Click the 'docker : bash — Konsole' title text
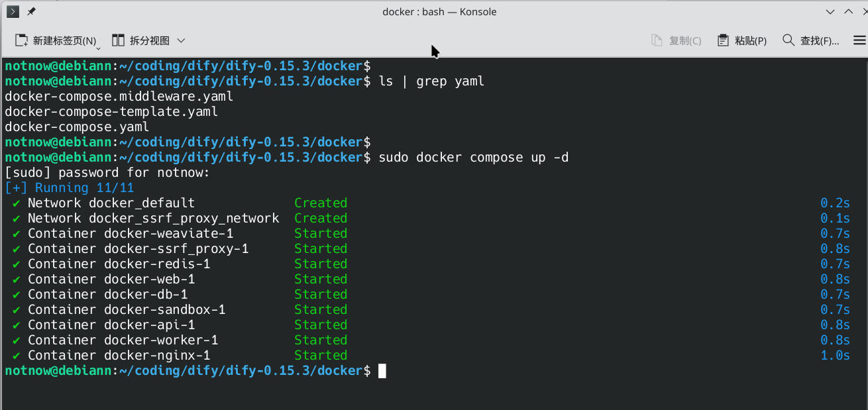The height and width of the screenshot is (410, 868). [439, 12]
